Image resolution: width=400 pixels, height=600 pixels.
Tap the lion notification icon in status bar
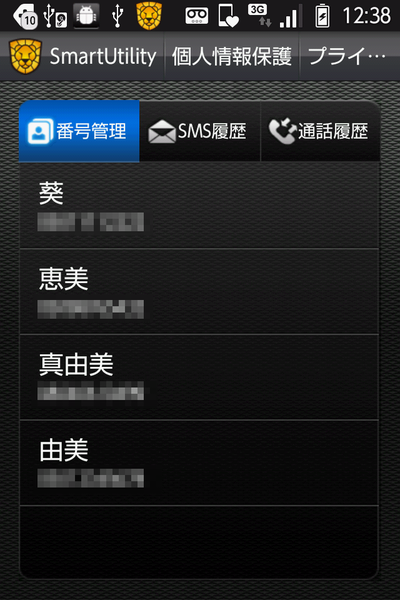pos(149,16)
